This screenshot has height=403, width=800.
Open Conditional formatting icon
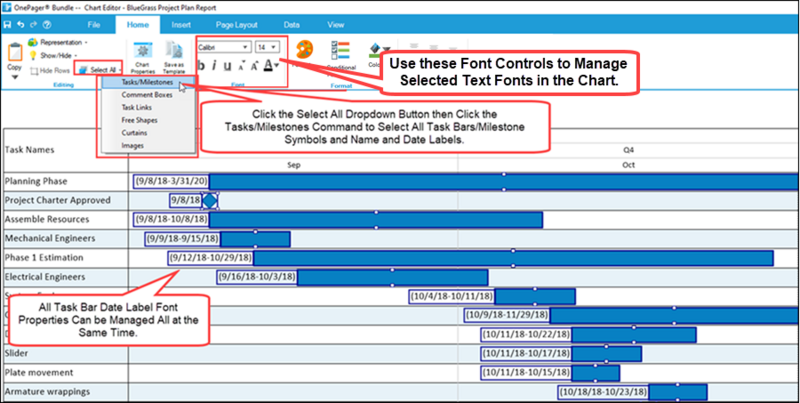341,51
